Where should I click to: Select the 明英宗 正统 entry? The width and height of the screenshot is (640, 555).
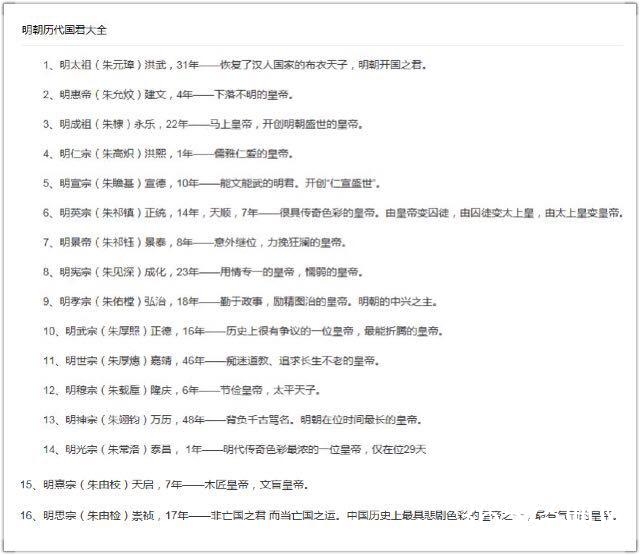332,213
